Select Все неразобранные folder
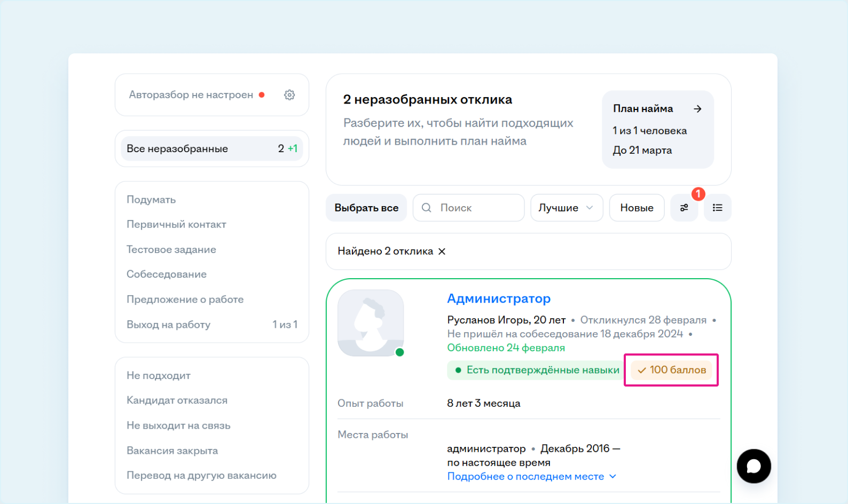 [x=211, y=149]
